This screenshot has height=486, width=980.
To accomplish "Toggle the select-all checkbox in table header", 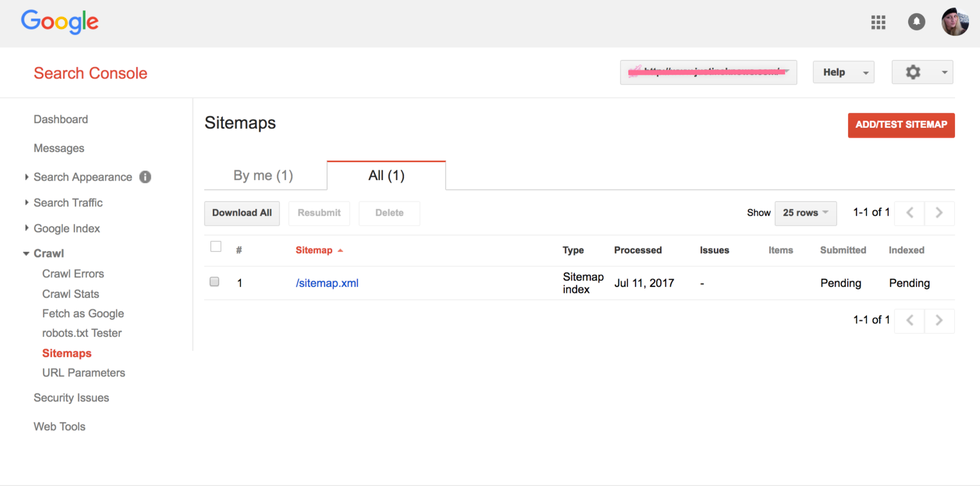I will coord(216,247).
